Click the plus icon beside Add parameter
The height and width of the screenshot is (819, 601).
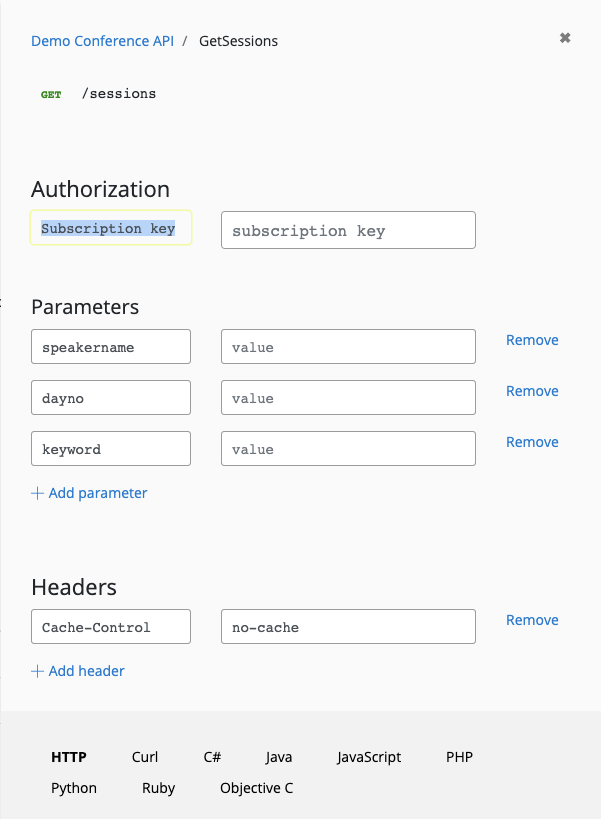pyautogui.click(x=35, y=493)
